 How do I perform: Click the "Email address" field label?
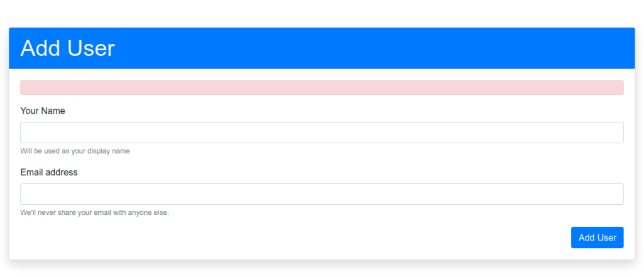pyautogui.click(x=49, y=173)
